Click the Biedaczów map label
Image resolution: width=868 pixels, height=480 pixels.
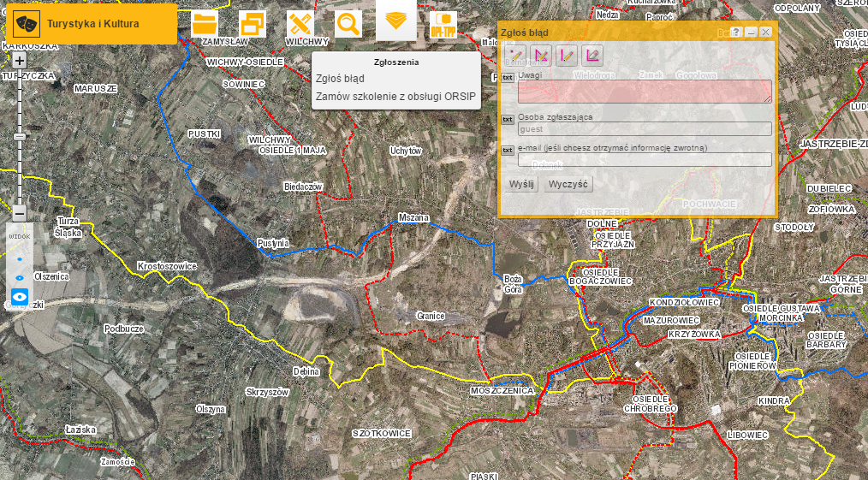pos(303,187)
